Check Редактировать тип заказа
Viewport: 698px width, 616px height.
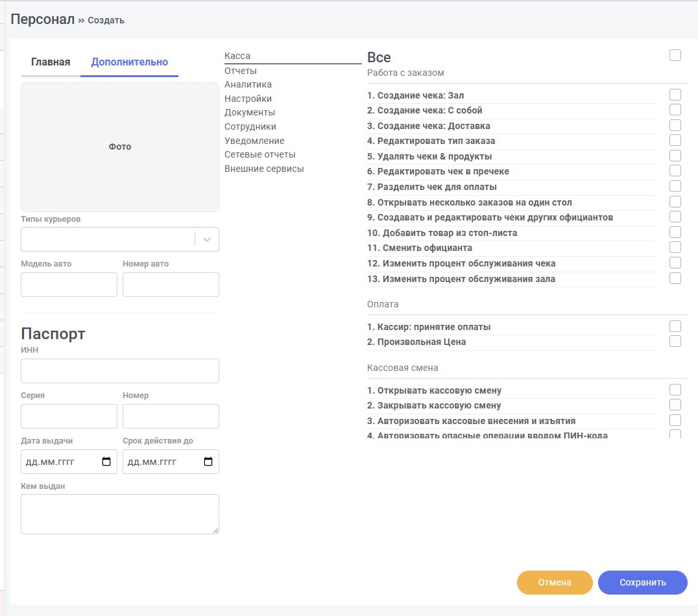coord(675,140)
